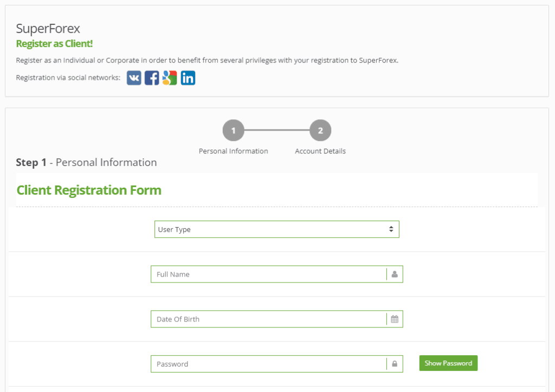
Task: Focus the Password input field
Action: click(269, 364)
